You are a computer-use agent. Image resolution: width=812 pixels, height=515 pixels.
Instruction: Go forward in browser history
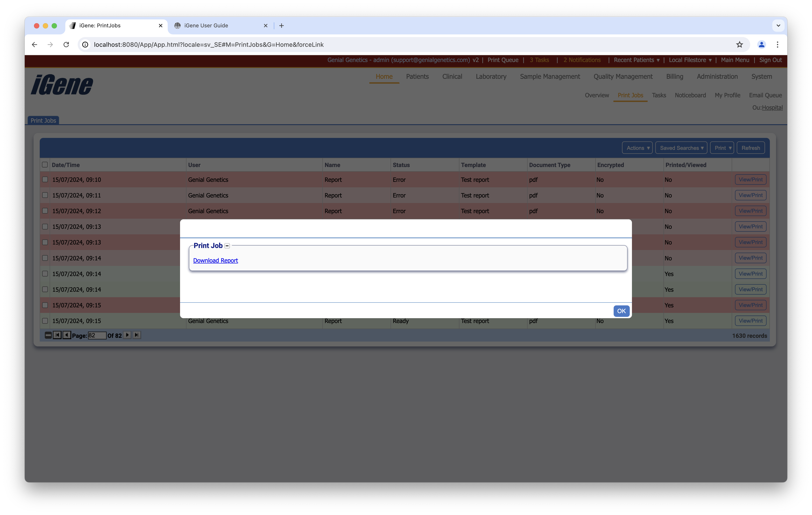(x=50, y=45)
